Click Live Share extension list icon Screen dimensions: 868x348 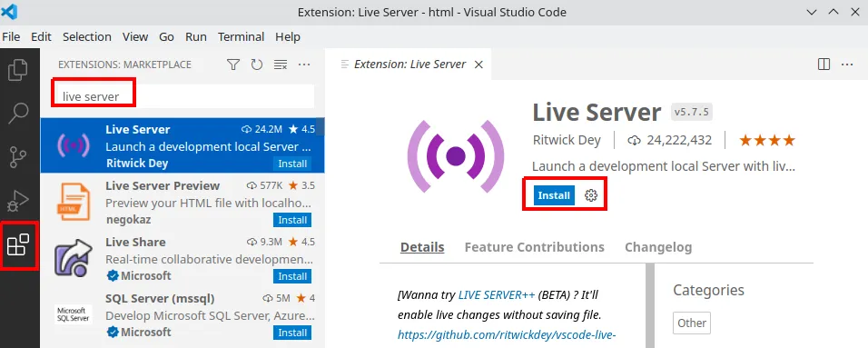[x=73, y=259]
